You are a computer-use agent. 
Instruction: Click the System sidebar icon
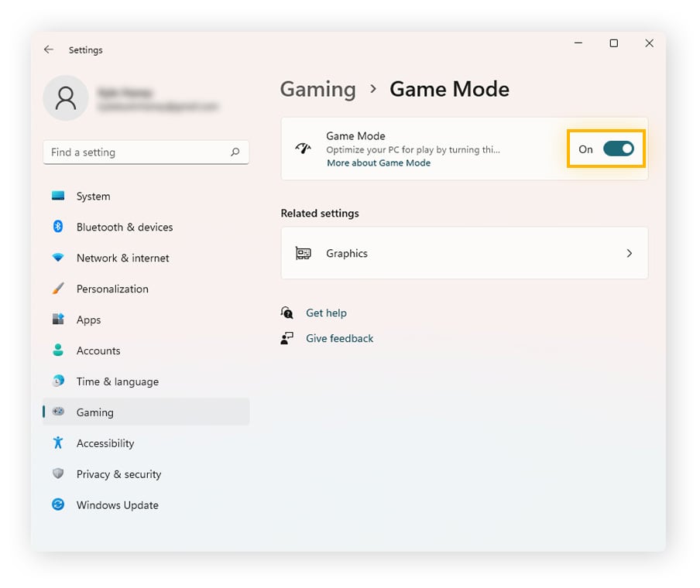pyautogui.click(x=58, y=196)
